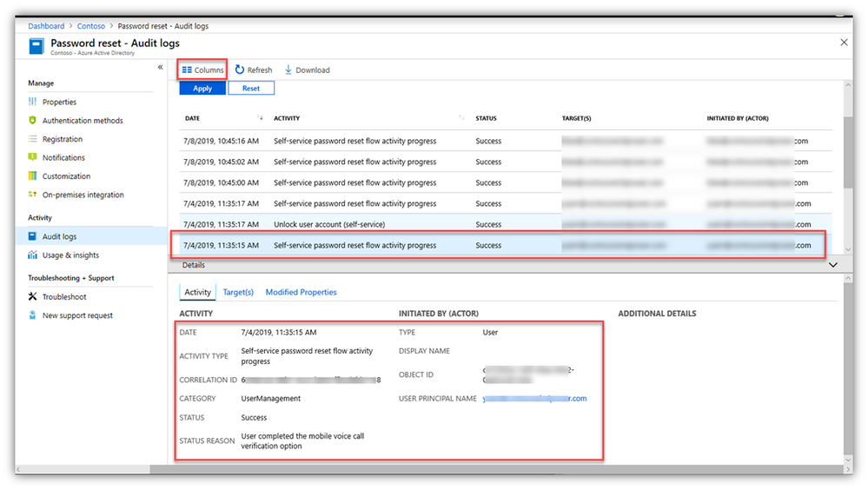Click the Columns toolbar button label
The width and height of the screenshot is (868, 490).
click(x=209, y=70)
